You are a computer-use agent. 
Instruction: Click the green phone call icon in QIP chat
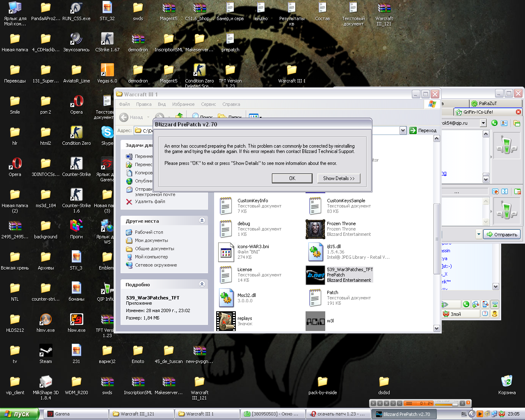tap(494, 123)
